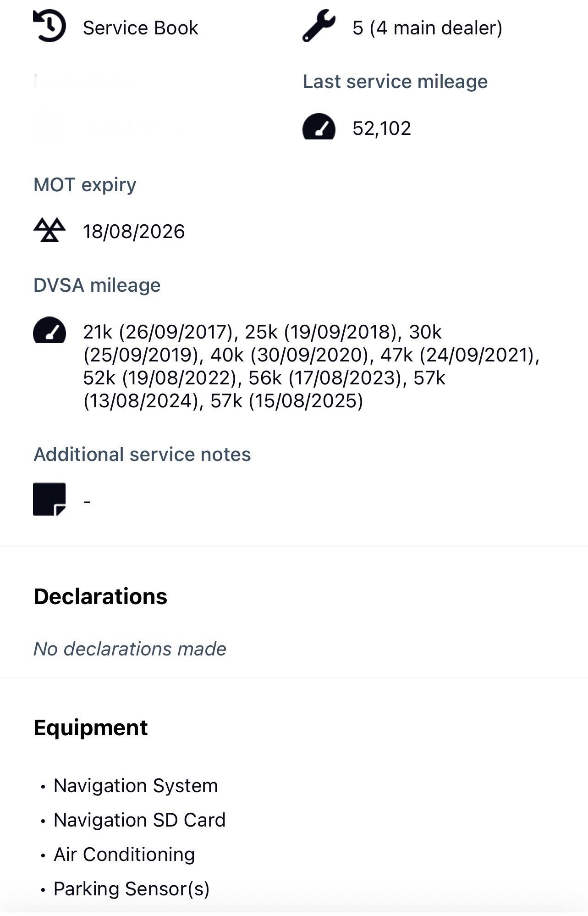Tap the "Navigation SD Card" list item
The width and height of the screenshot is (588, 916).
(139, 820)
